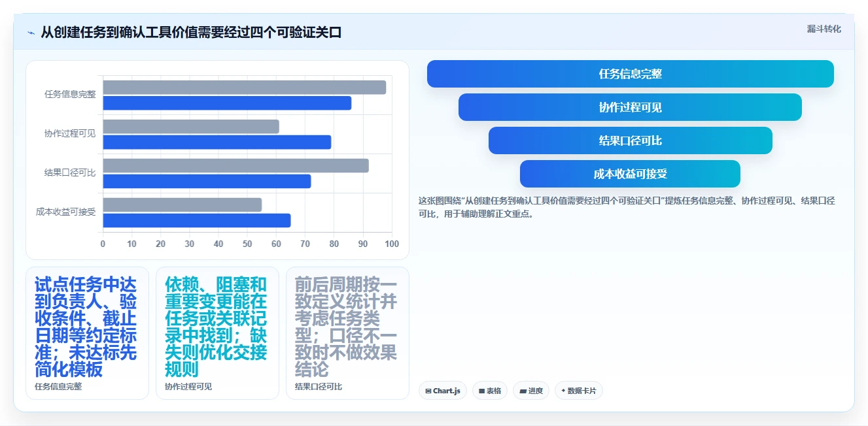Image resolution: width=868 pixels, height=426 pixels.
Task: Pick the gray bar for 成本收益可接受
Action: click(x=182, y=205)
